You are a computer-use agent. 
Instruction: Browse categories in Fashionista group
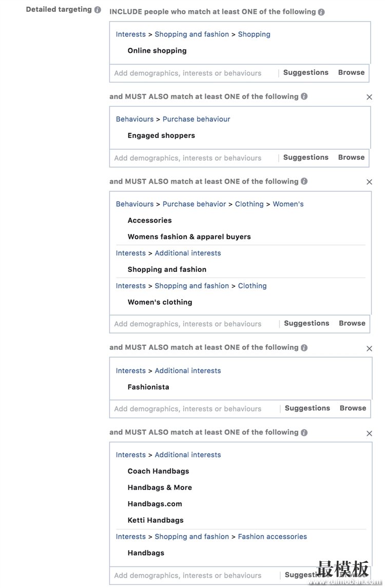(x=353, y=408)
